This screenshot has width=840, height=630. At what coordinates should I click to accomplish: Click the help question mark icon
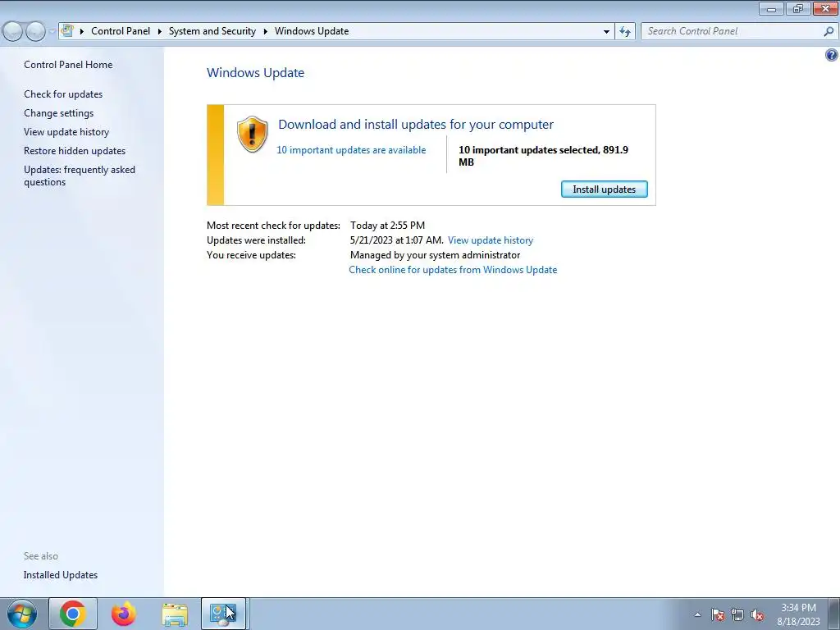(x=831, y=55)
